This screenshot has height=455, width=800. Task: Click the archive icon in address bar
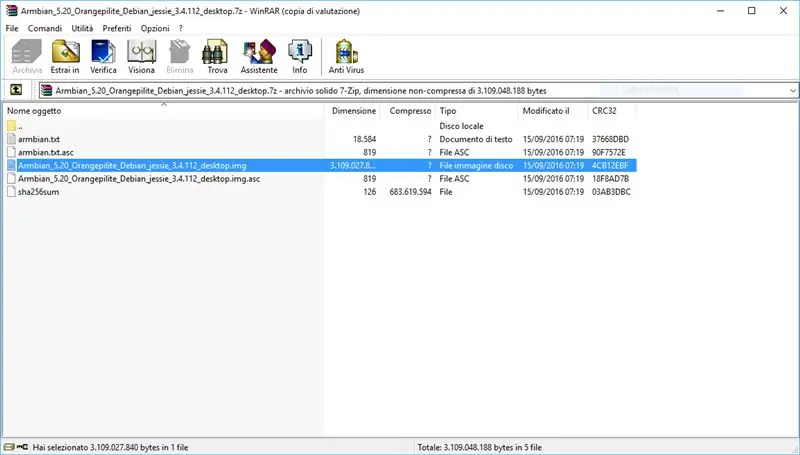46,91
